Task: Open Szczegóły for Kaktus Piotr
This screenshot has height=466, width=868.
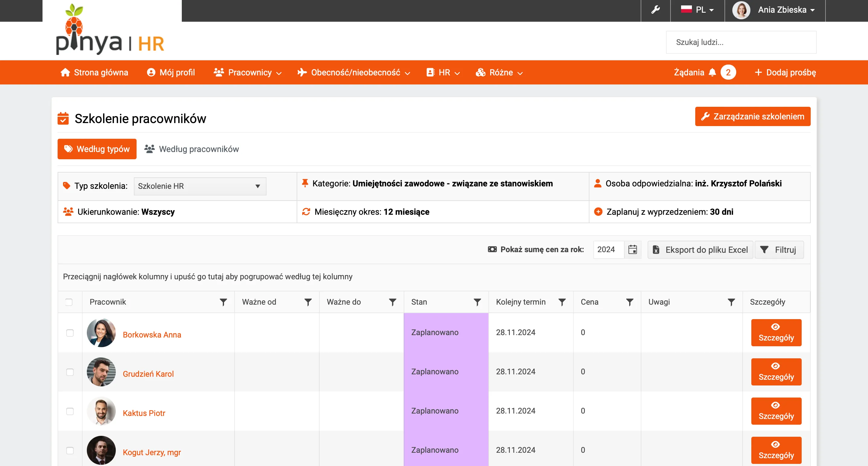Action: coord(776,411)
